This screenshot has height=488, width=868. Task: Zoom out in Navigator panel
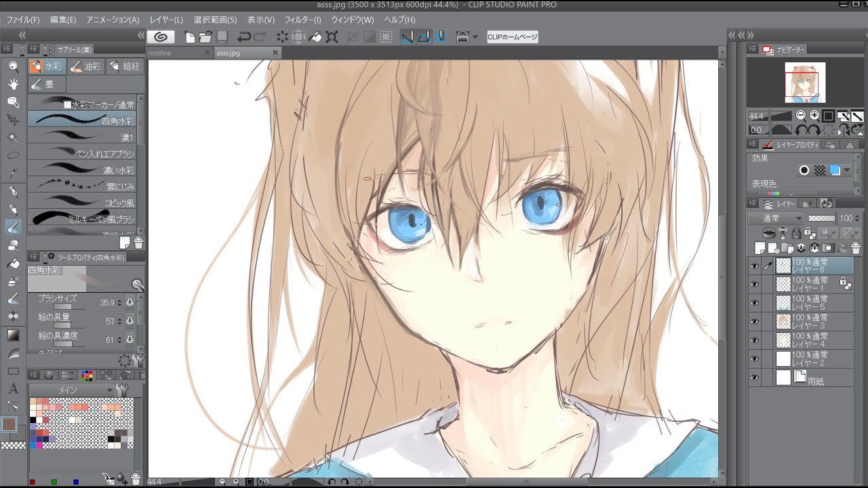[801, 116]
